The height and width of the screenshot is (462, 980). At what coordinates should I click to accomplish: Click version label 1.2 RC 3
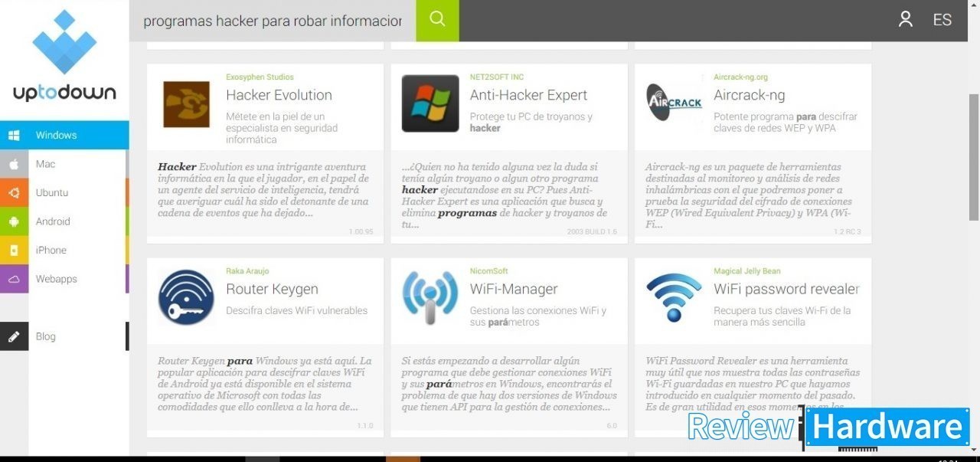pyautogui.click(x=848, y=231)
